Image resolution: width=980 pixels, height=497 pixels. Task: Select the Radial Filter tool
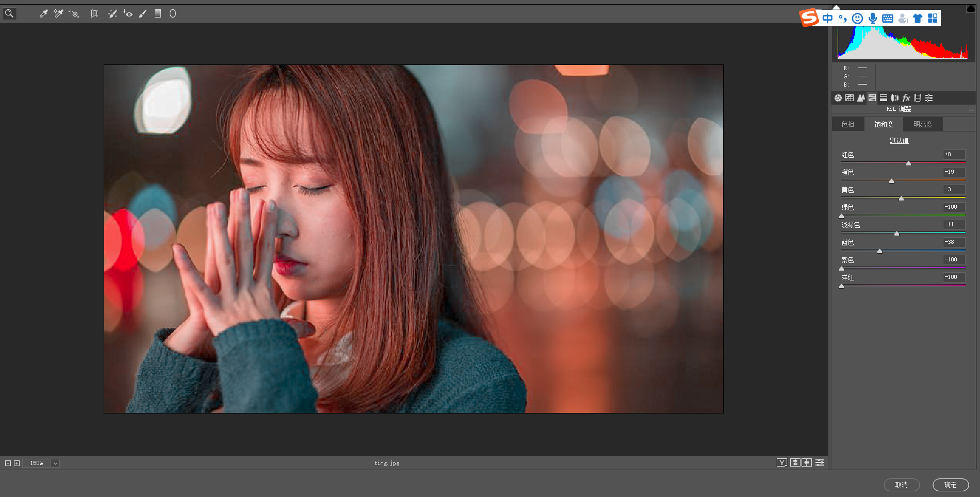(x=173, y=14)
